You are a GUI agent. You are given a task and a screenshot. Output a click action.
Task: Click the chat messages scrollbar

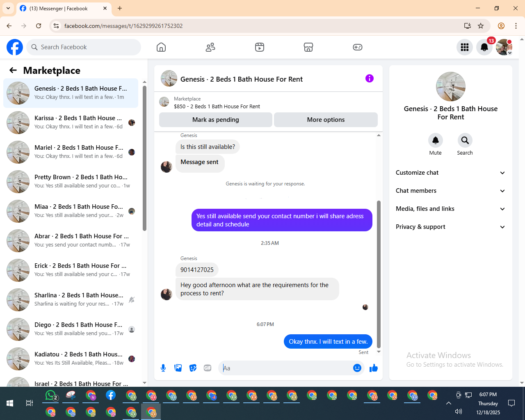tap(379, 274)
